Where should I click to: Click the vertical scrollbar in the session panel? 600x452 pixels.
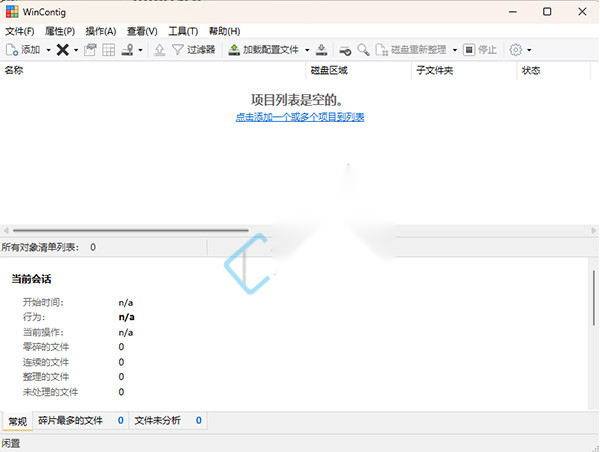(594, 298)
